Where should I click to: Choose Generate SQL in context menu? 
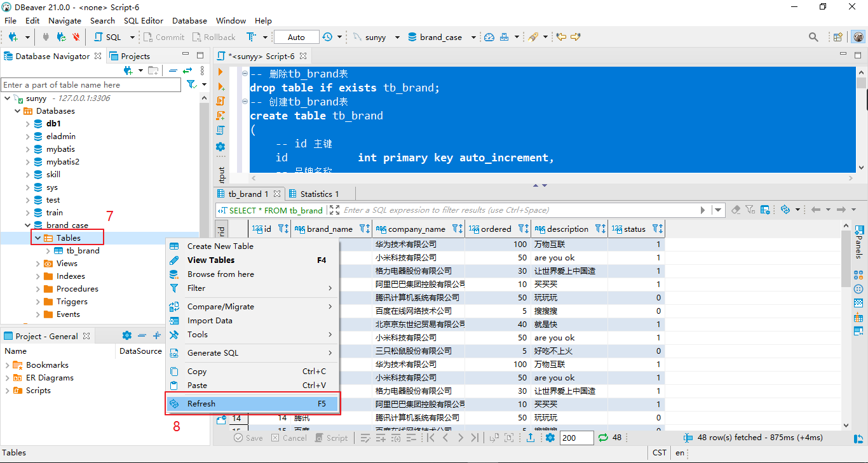tap(252, 353)
